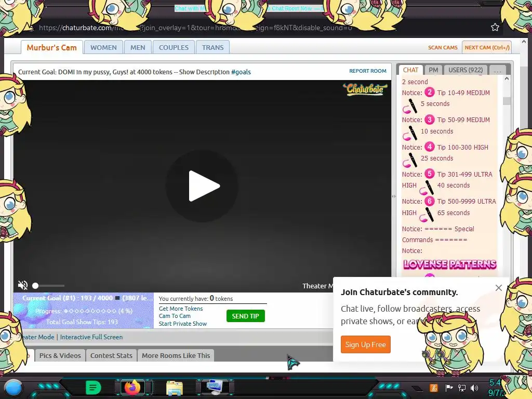Click the pink level 5 notice badge
The image size is (532, 399).
(430, 174)
